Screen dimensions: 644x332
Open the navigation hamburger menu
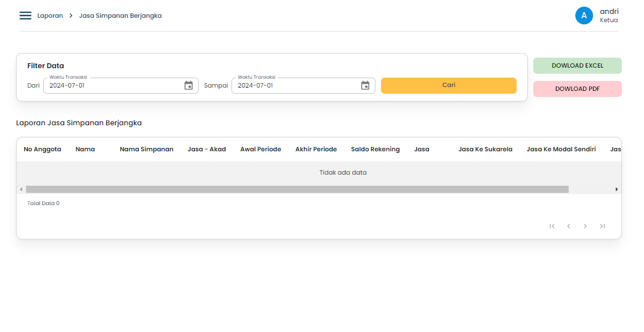(x=25, y=16)
